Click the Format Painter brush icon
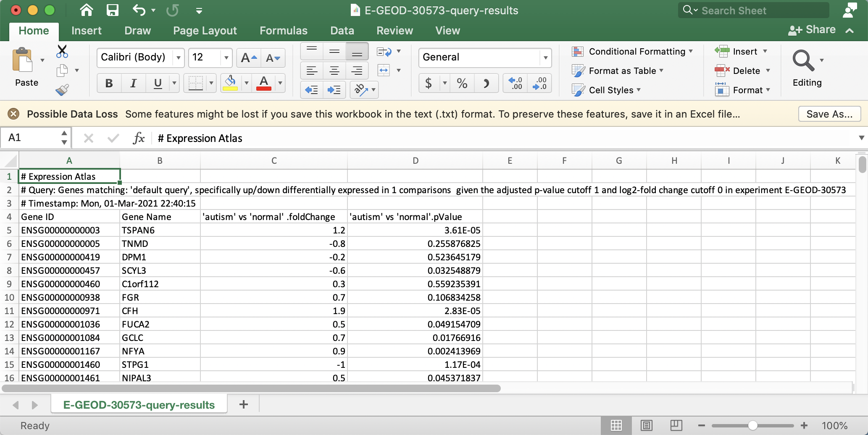Viewport: 868px width, 435px height. pyautogui.click(x=62, y=90)
